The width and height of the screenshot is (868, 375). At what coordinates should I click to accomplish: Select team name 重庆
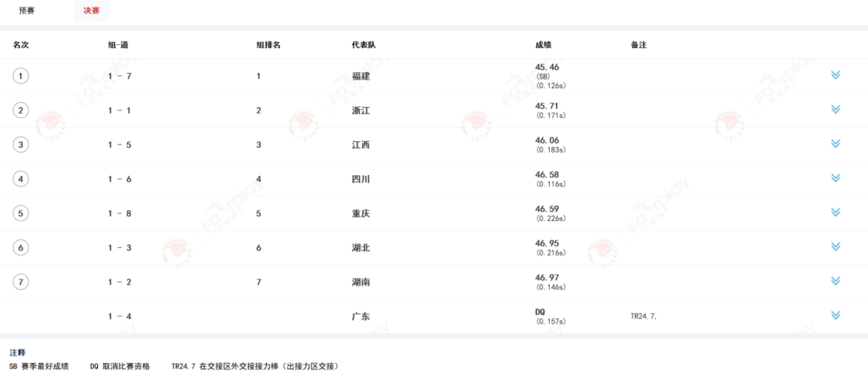click(x=361, y=214)
